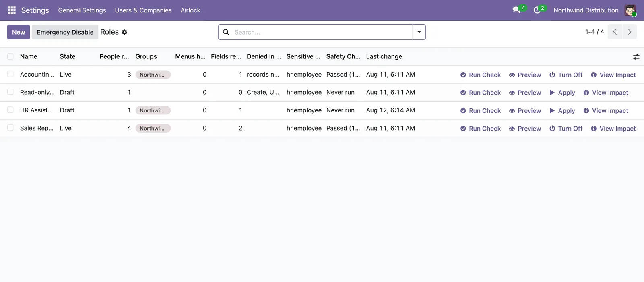Open the General Settings menu
The height and width of the screenshot is (282, 644).
(x=82, y=10)
